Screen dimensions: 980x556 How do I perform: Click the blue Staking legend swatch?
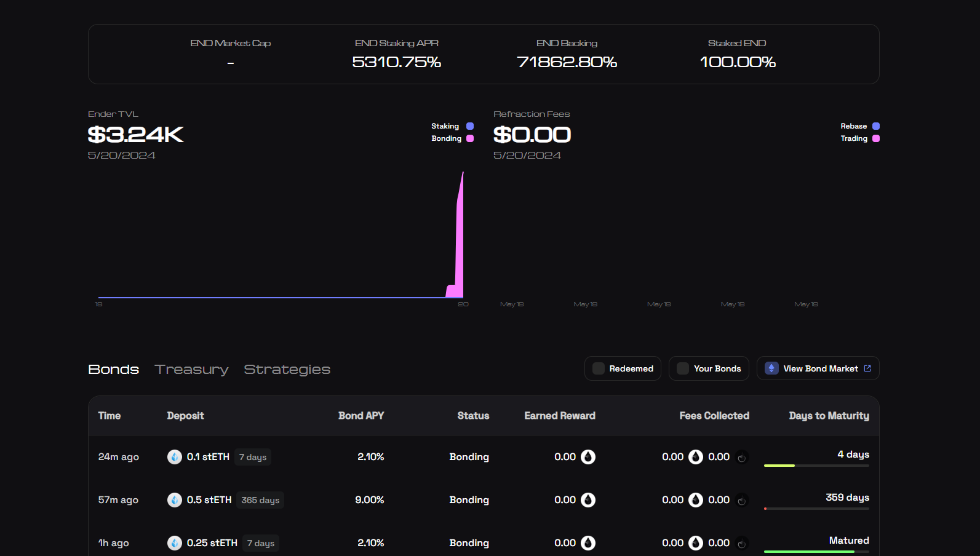point(470,126)
